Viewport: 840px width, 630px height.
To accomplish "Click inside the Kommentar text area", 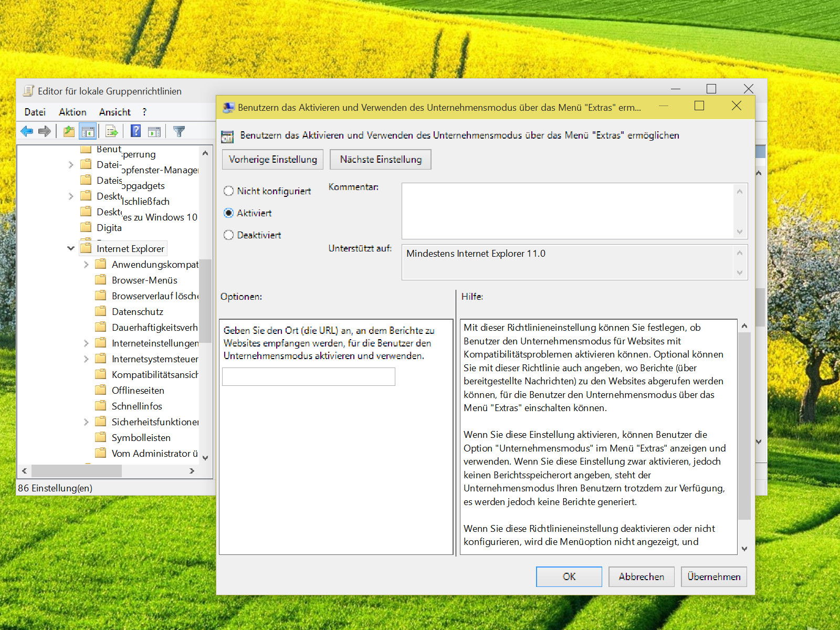I will click(x=567, y=211).
